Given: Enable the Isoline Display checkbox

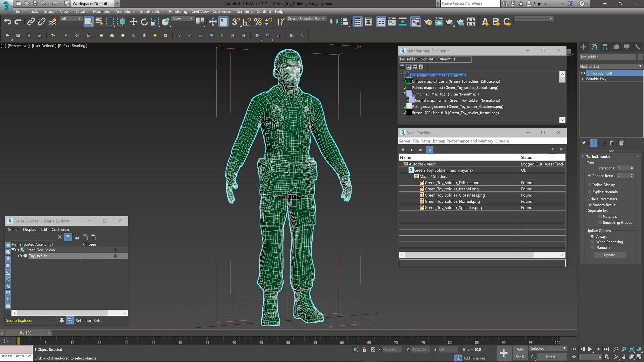Looking at the screenshot, I should pos(589,185).
